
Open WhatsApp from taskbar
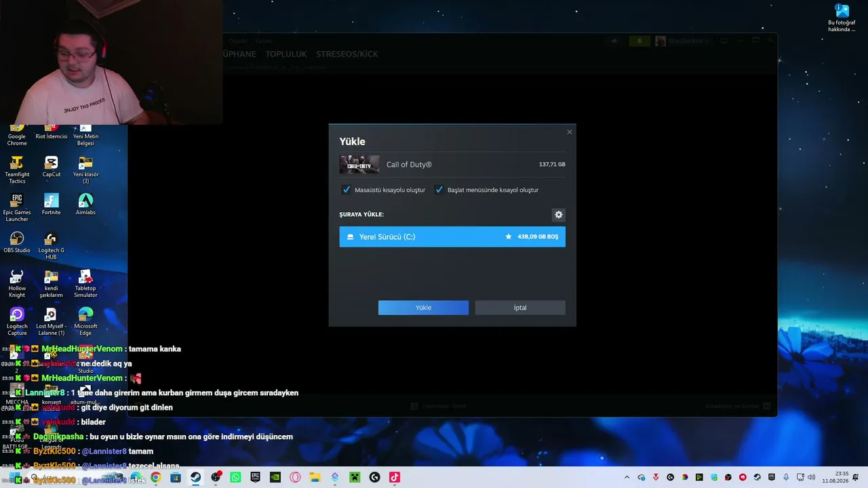[x=235, y=478]
